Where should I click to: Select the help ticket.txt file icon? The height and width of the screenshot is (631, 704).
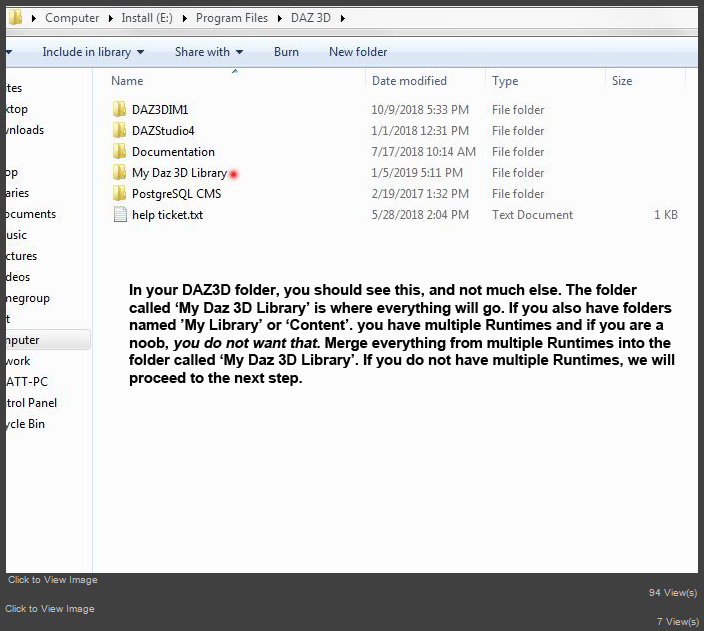pyautogui.click(x=120, y=215)
